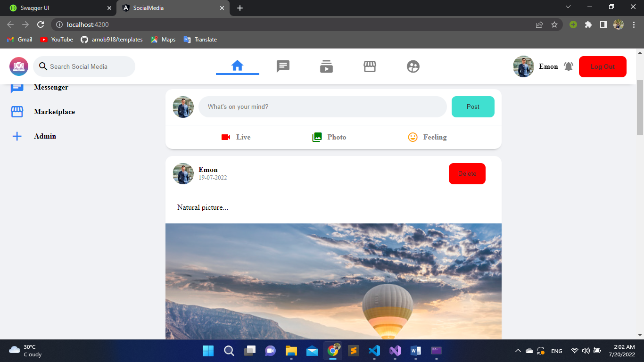The height and width of the screenshot is (362, 644).
Task: Open Marketplace from sidebar
Action: click(55, 112)
